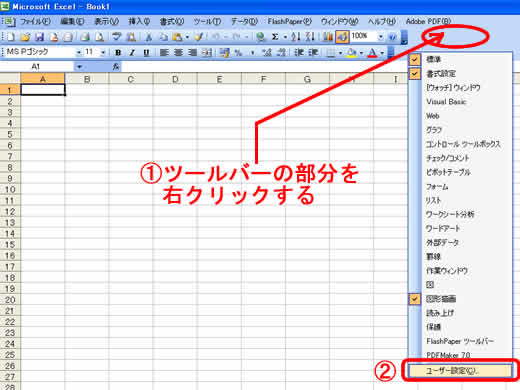Select cell A1 in the worksheet

(43, 90)
